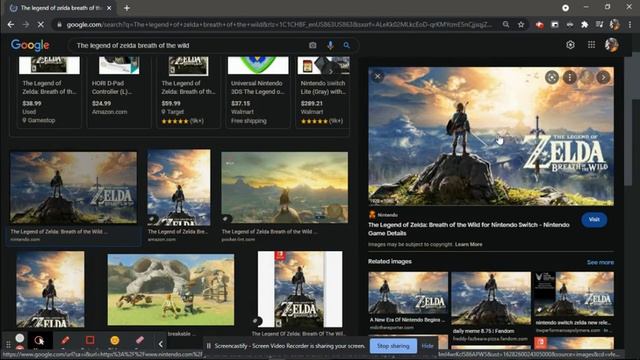Search inside image with lens icon
This screenshot has height=360, width=640.
pyautogui.click(x=552, y=77)
